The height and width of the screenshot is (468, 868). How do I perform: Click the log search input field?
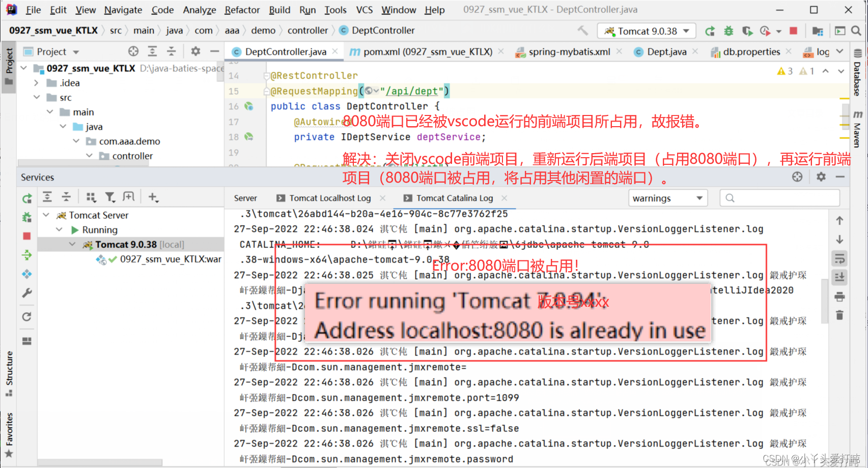pyautogui.click(x=779, y=198)
